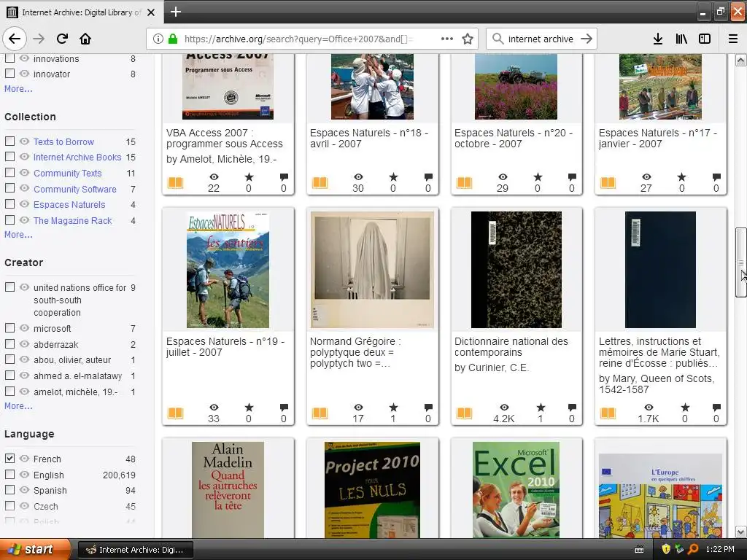Open the The Magazine Rack link
This screenshot has height=560, width=747.
(72, 220)
